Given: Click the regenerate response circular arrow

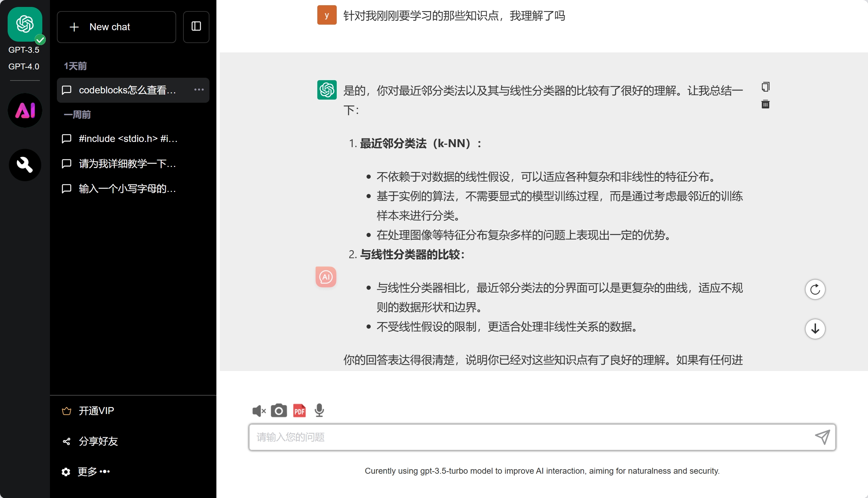Looking at the screenshot, I should 815,289.
